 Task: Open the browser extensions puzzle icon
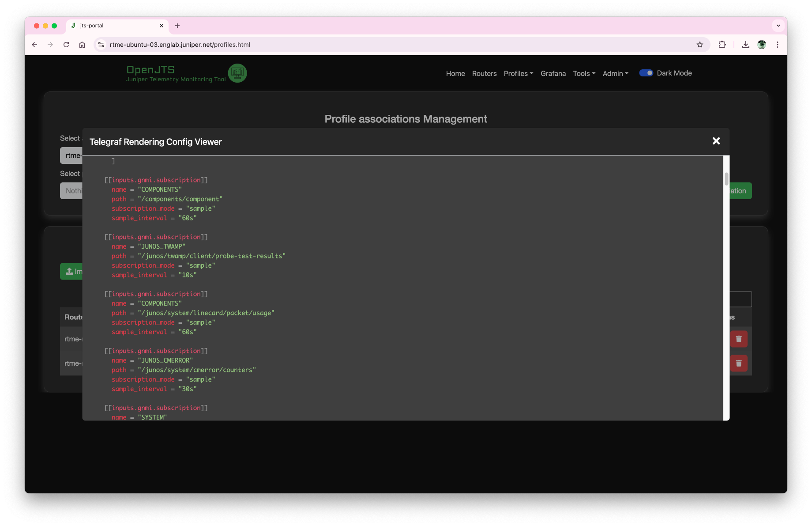pyautogui.click(x=722, y=45)
